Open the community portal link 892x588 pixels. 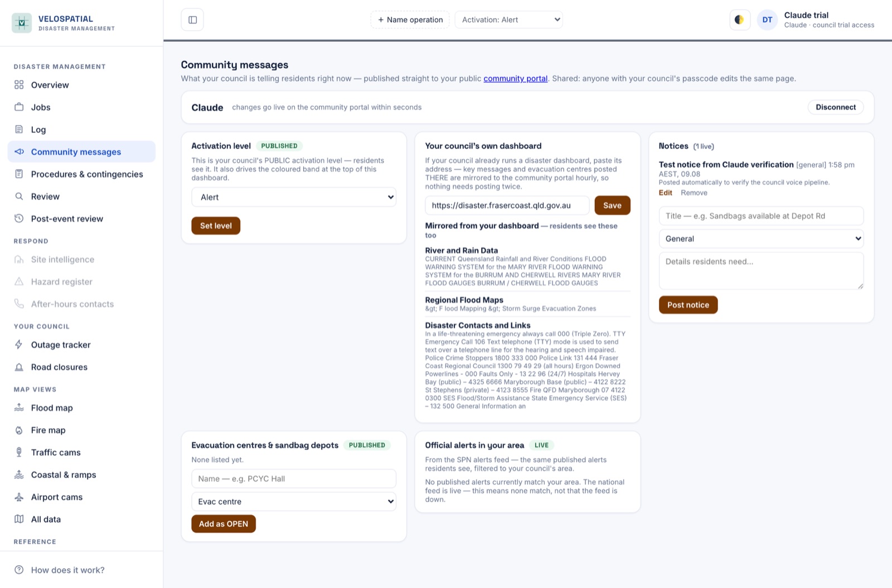(515, 79)
